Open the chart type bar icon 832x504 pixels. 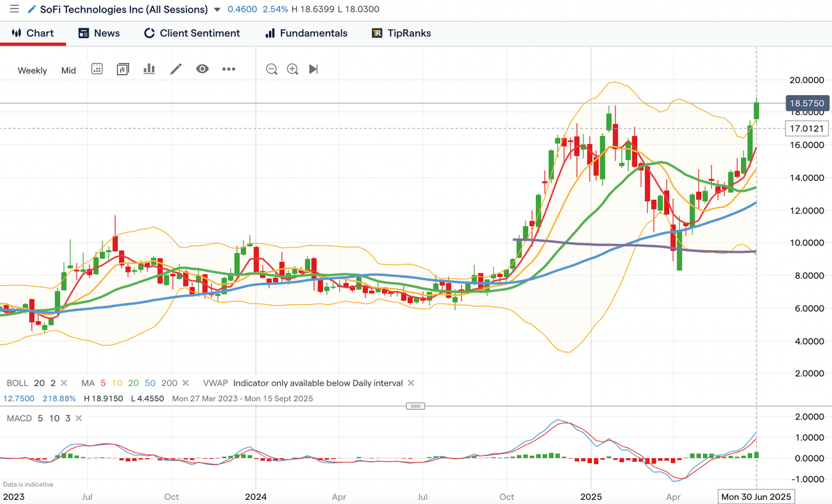[148, 69]
